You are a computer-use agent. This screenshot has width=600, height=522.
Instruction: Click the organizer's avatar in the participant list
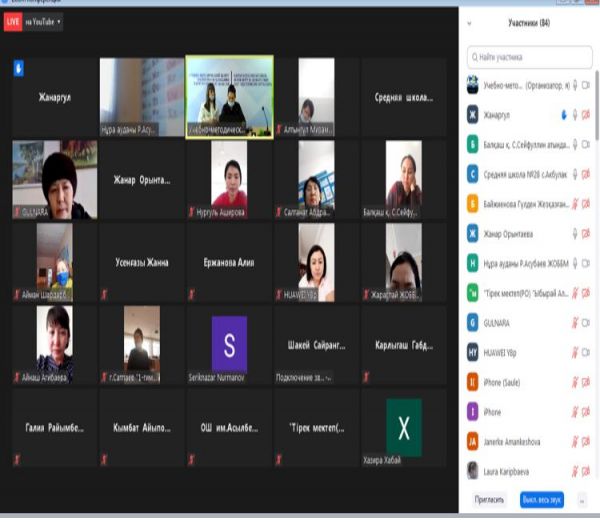point(473,86)
